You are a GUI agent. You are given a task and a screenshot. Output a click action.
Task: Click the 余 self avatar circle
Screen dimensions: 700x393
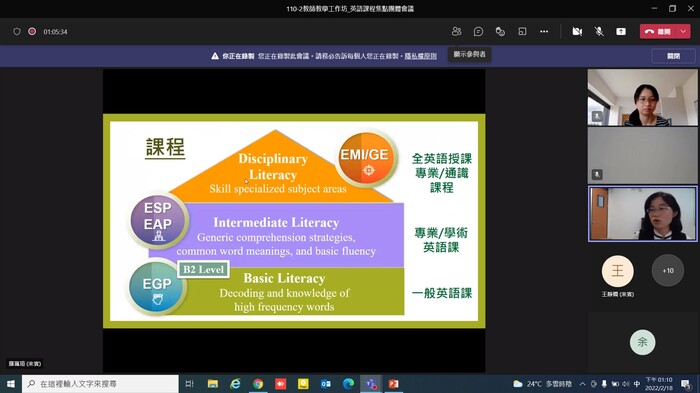click(x=642, y=342)
